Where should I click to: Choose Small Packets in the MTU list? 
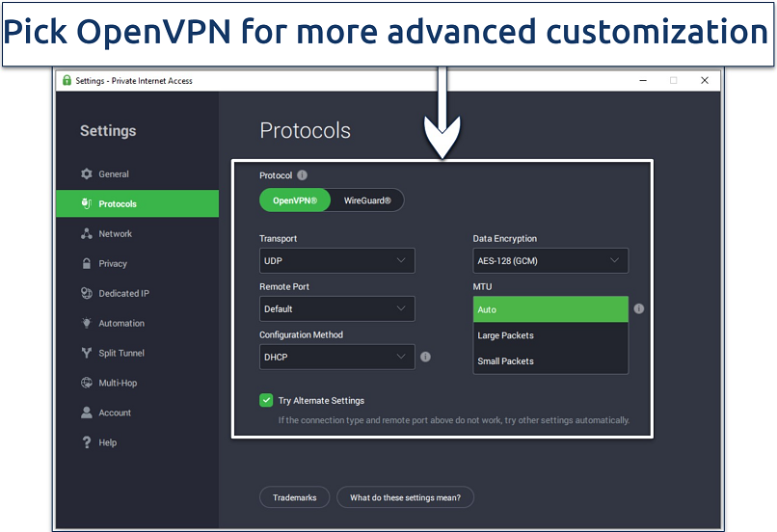coord(550,361)
